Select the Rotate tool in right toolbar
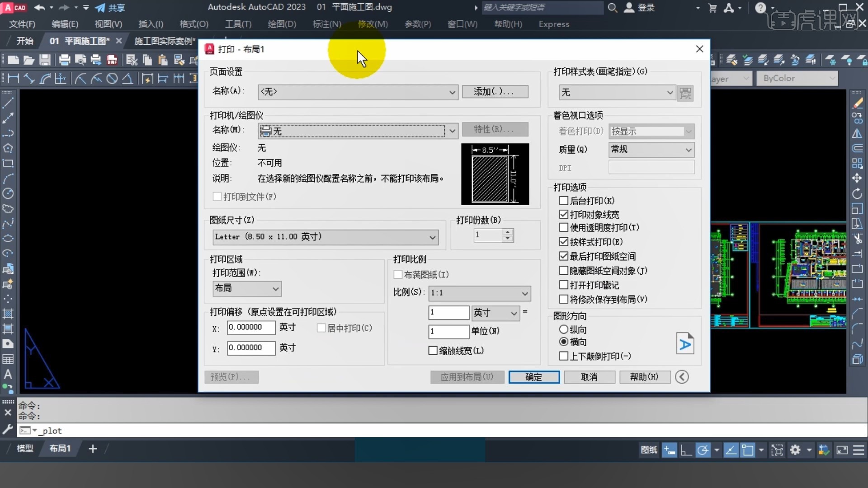 [x=857, y=193]
